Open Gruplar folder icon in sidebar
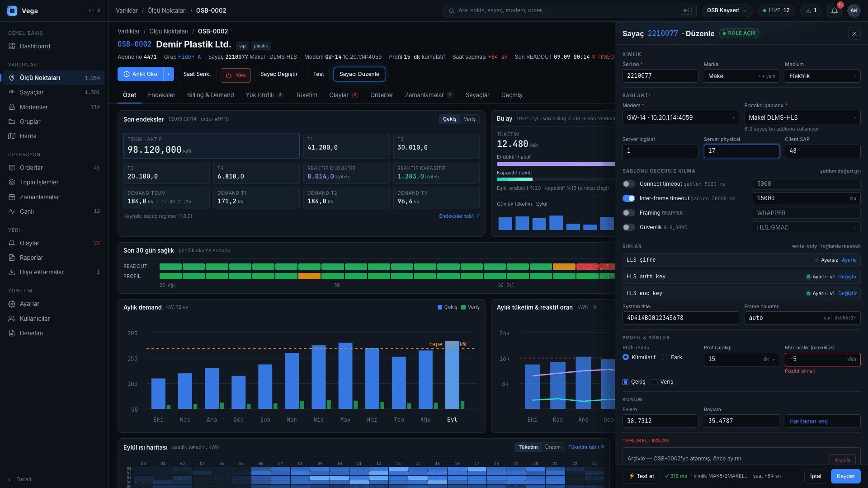The height and width of the screenshot is (488, 868). pyautogui.click(x=12, y=122)
